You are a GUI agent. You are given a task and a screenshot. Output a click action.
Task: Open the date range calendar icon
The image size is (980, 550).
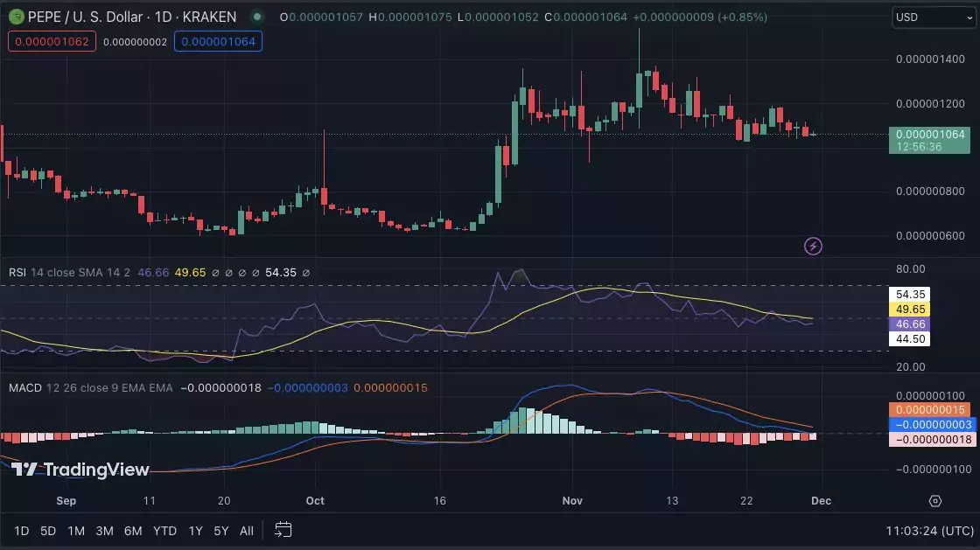click(283, 530)
